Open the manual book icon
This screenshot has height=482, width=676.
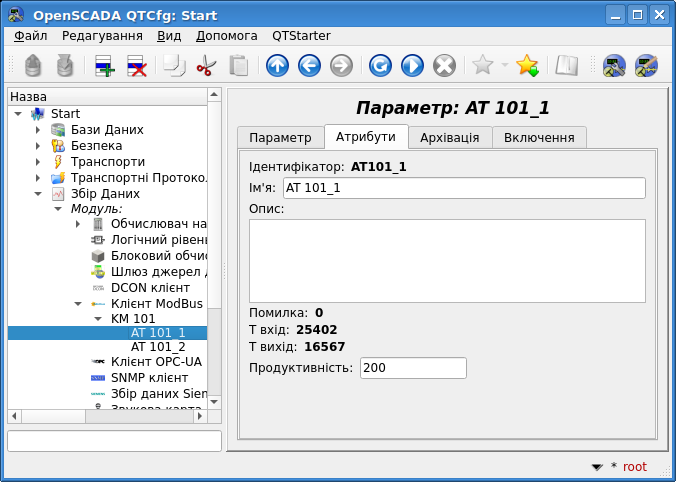pyautogui.click(x=567, y=66)
